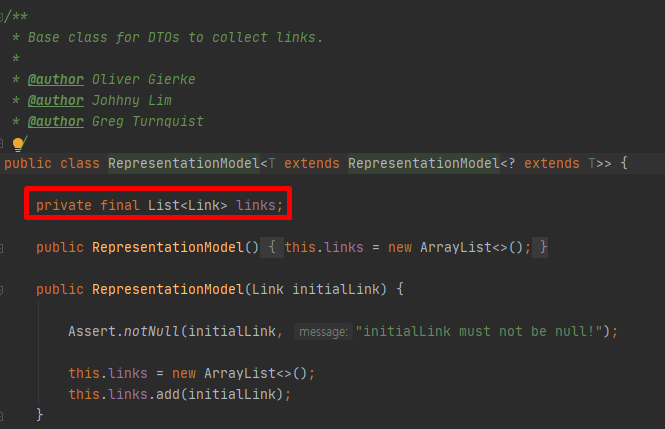
Task: Click the first RepresentationModel class name in declaration
Action: click(x=184, y=163)
